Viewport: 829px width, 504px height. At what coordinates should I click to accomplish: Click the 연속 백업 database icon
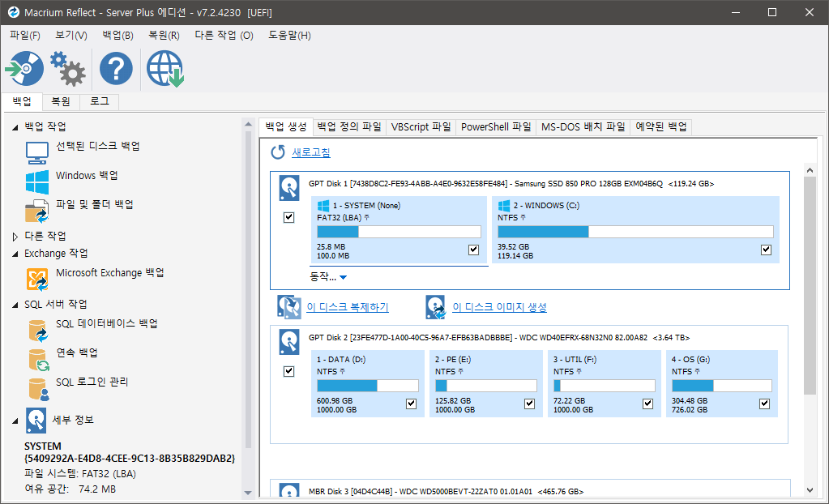(x=39, y=359)
